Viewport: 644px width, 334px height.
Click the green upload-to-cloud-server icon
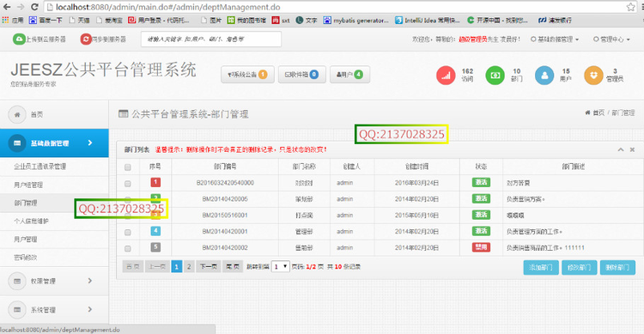(19, 39)
